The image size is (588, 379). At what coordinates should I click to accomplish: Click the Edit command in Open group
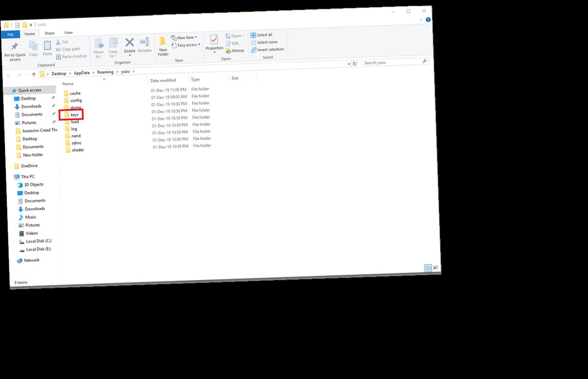click(x=232, y=43)
